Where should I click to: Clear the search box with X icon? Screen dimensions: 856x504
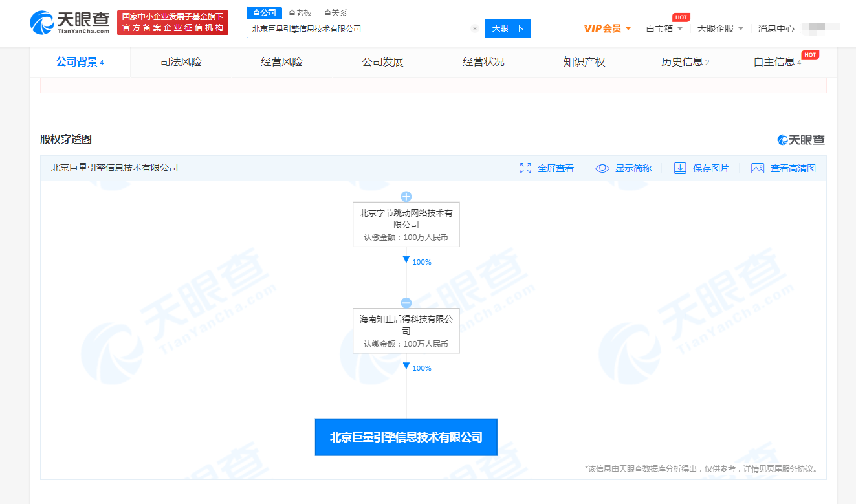[475, 28]
